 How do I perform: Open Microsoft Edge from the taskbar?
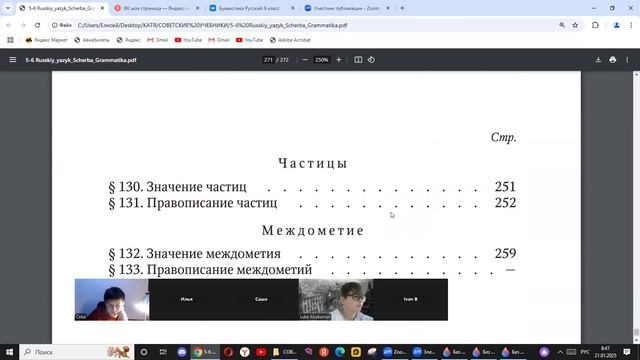tap(340, 352)
